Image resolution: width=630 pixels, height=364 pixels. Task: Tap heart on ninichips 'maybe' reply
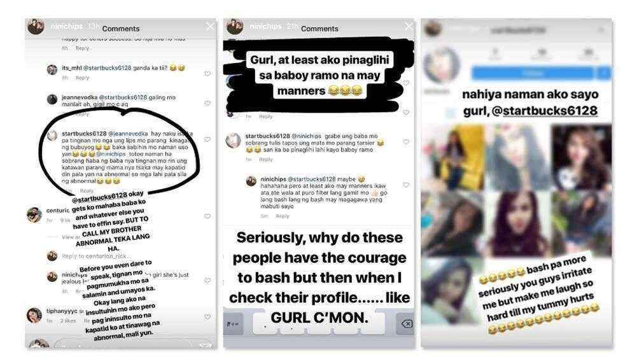[406, 185]
